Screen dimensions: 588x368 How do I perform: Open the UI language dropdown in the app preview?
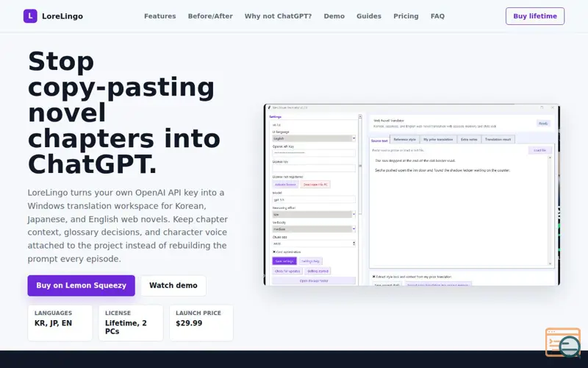click(314, 138)
